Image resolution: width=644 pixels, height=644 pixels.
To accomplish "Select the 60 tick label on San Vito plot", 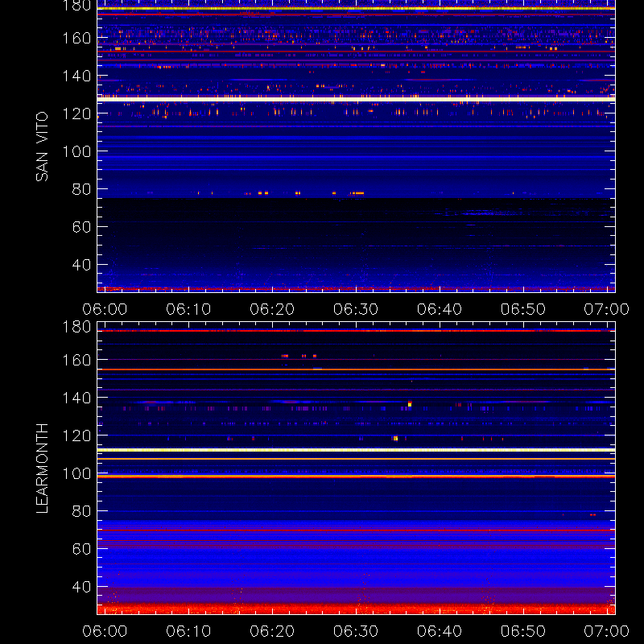I will 81,227.
